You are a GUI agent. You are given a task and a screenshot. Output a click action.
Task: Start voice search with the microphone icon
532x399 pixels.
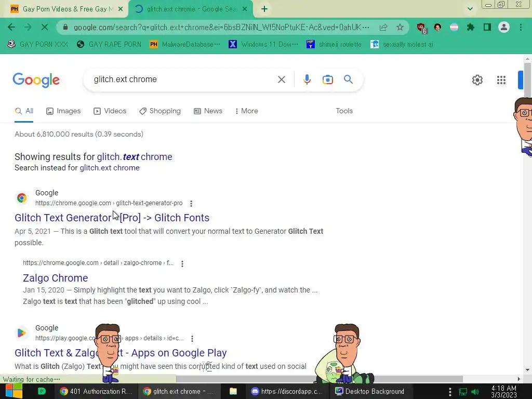(307, 79)
